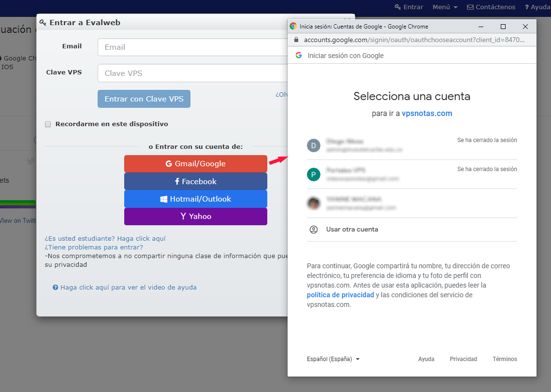Click the key icon next to Entrar in navbar

coord(398,7)
